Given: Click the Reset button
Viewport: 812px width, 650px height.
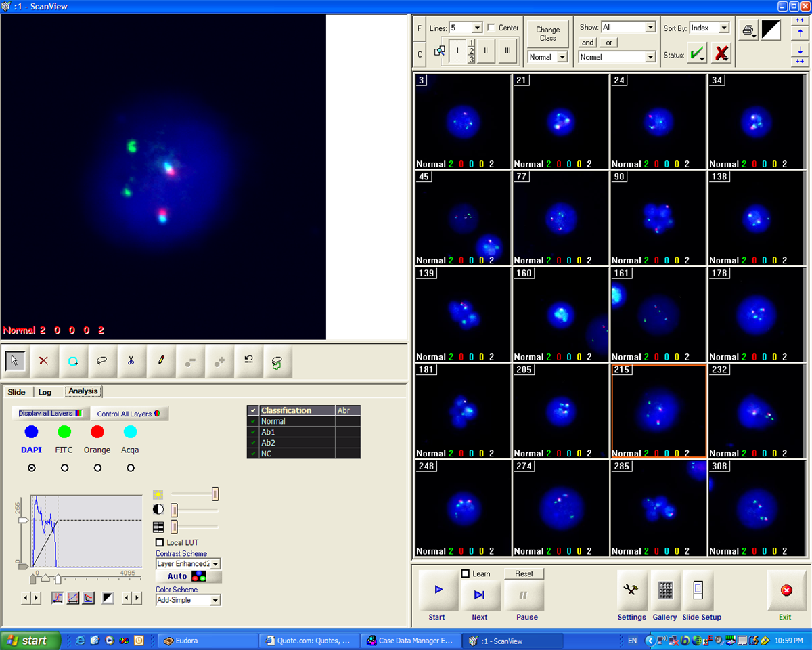Looking at the screenshot, I should [x=524, y=573].
